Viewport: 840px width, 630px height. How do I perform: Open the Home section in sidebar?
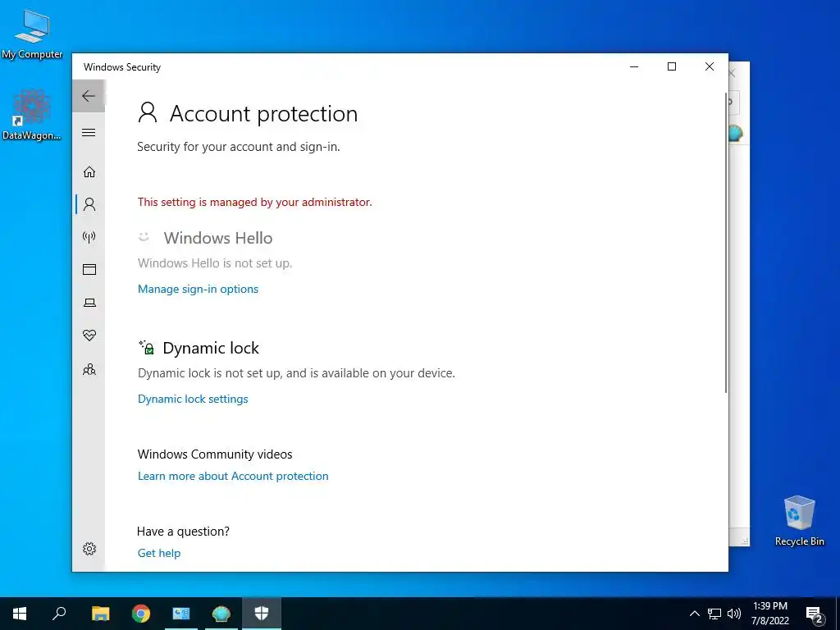[89, 171]
